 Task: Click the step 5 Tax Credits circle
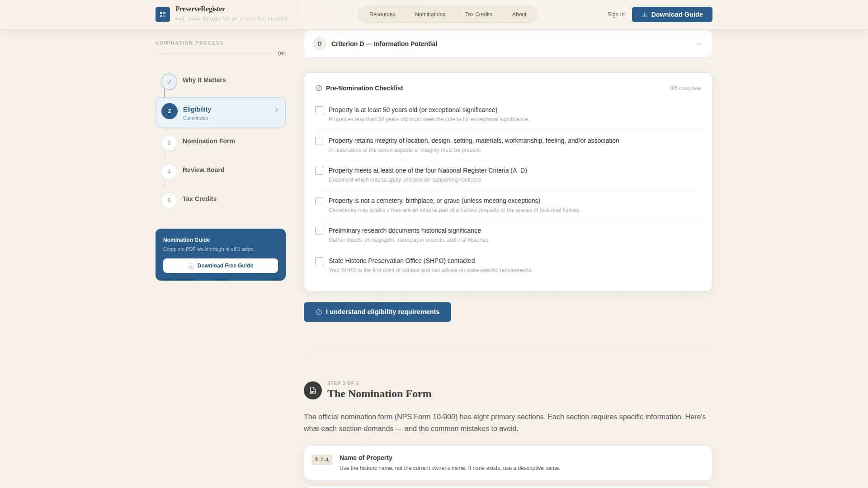pos(169,201)
